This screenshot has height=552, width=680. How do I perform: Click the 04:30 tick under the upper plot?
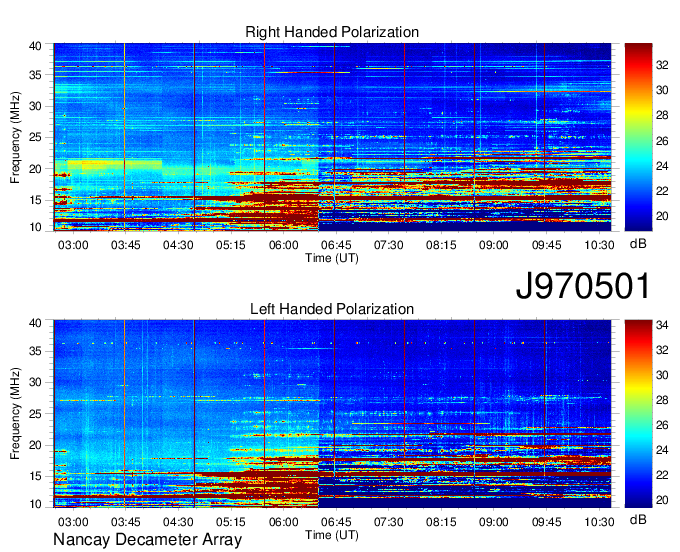178,245
